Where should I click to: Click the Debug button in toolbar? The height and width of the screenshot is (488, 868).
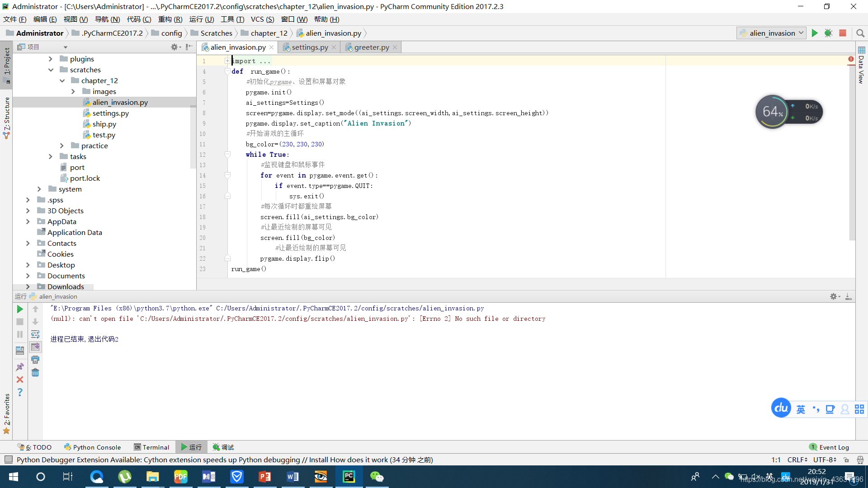coord(829,33)
